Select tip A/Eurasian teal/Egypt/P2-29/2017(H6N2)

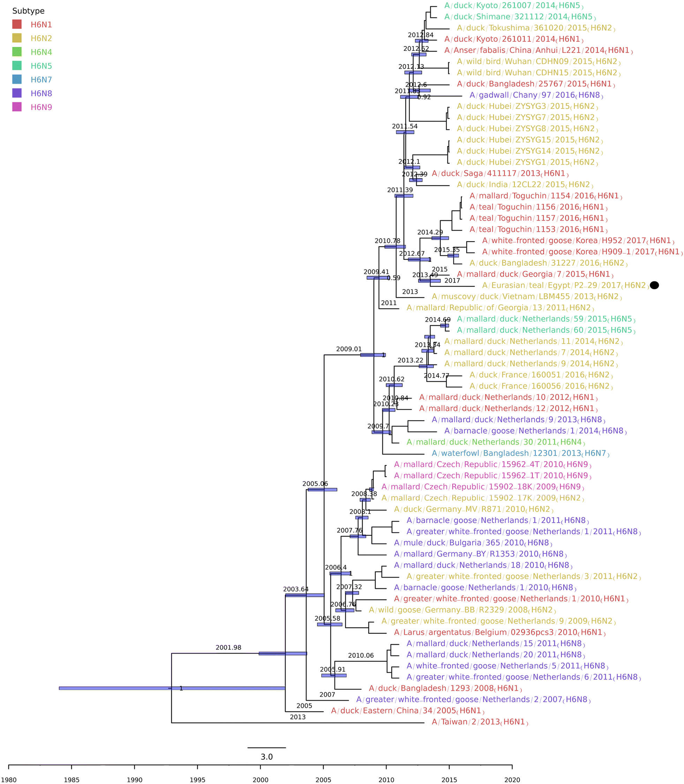pos(565,286)
